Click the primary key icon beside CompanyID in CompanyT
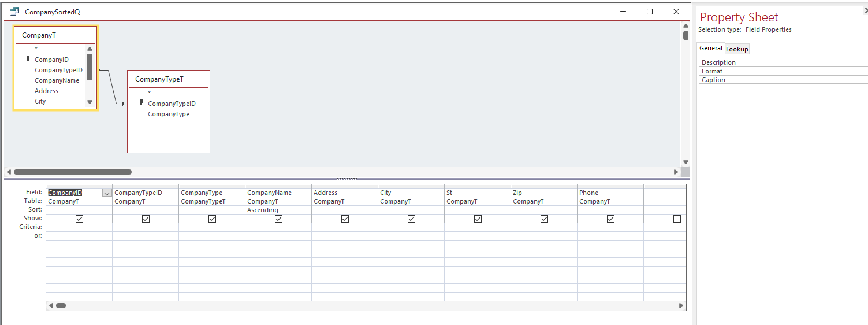Viewport: 868px width, 325px height. click(28, 59)
